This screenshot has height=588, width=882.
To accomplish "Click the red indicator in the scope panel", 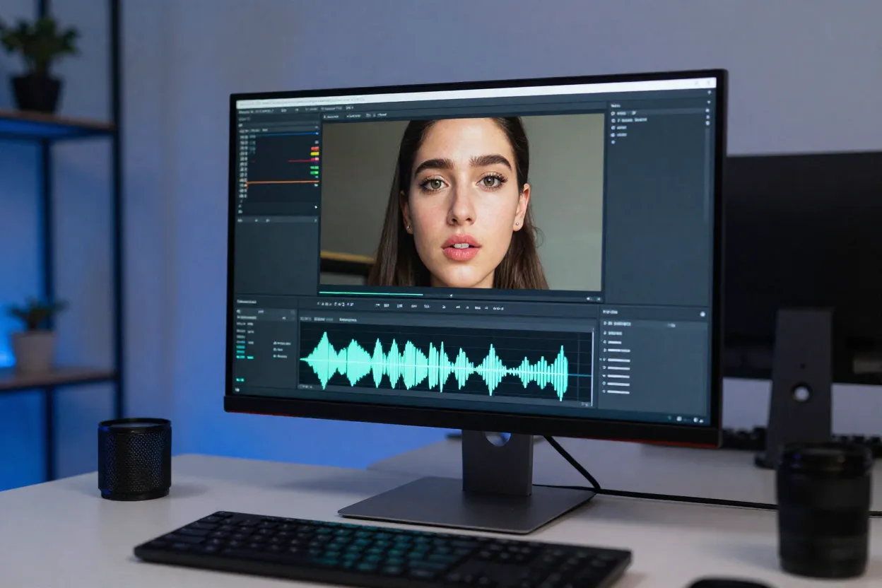I will pyautogui.click(x=314, y=149).
